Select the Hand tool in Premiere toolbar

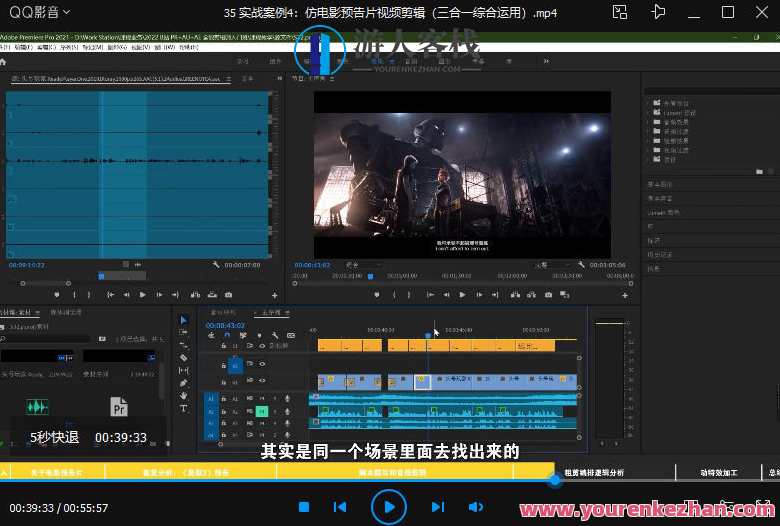click(183, 396)
